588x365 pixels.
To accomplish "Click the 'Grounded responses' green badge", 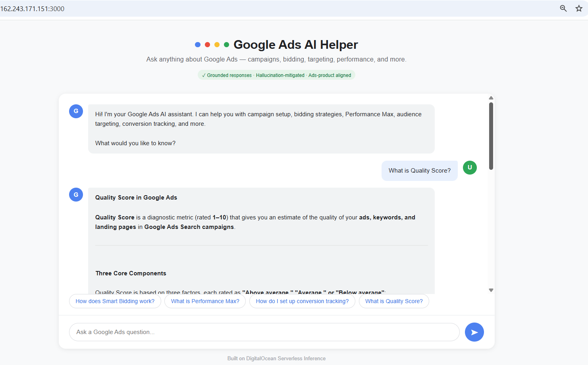I will pyautogui.click(x=276, y=75).
